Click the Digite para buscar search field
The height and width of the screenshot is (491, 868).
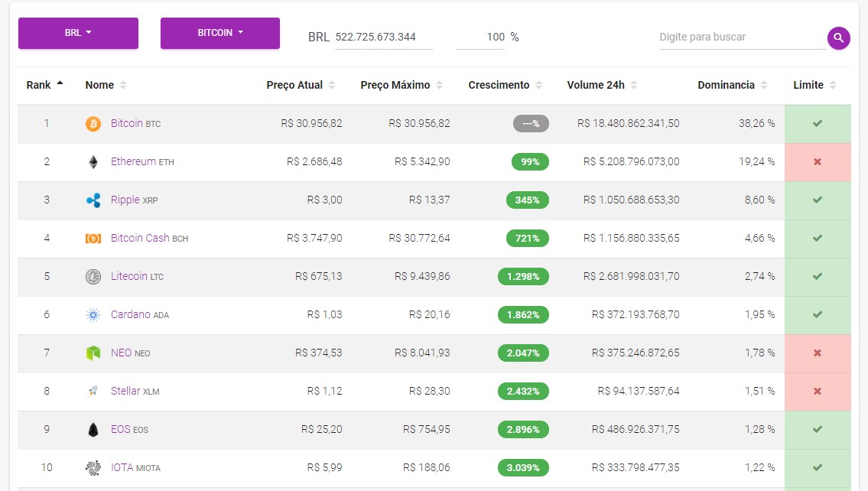point(742,37)
